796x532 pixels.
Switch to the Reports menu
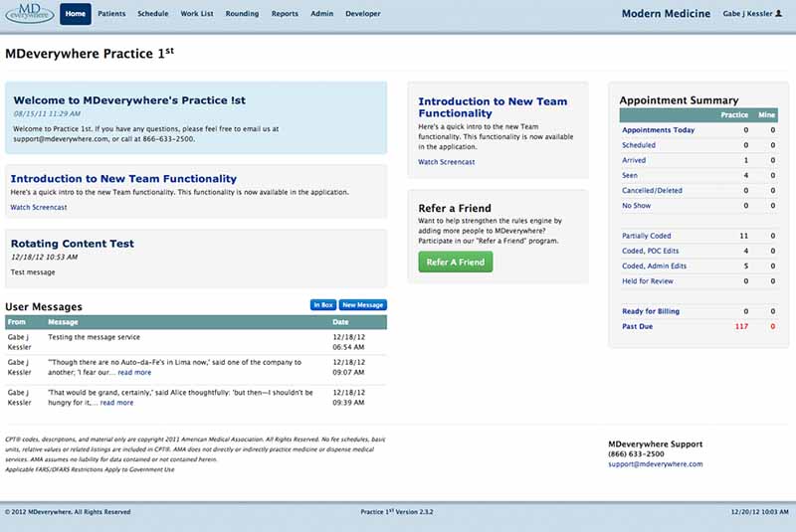click(x=285, y=14)
